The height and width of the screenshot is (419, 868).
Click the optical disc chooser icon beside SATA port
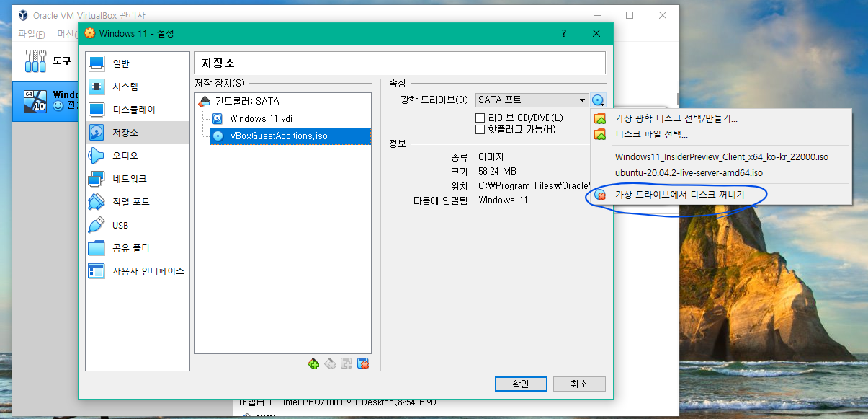[x=599, y=100]
